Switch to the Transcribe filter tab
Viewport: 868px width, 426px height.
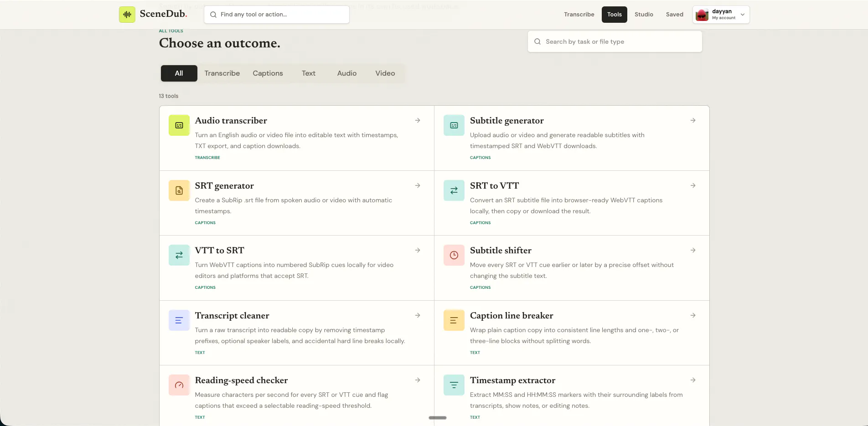[222, 73]
